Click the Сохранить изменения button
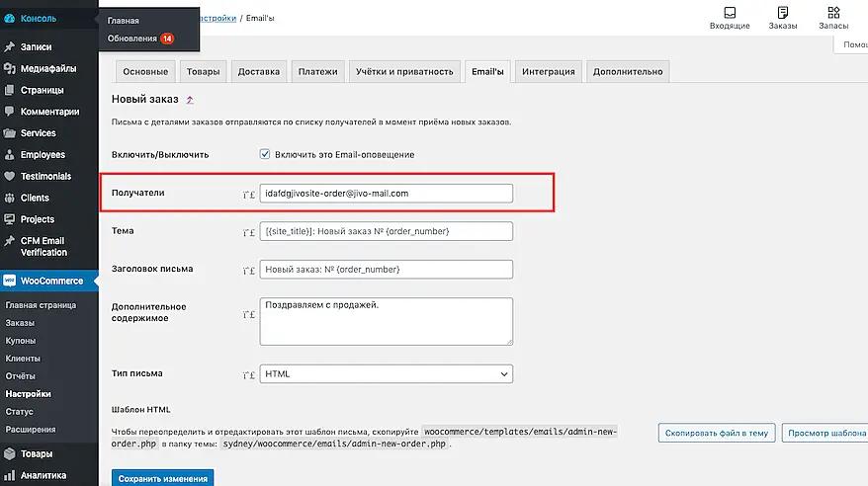This screenshot has height=486, width=868. [163, 478]
